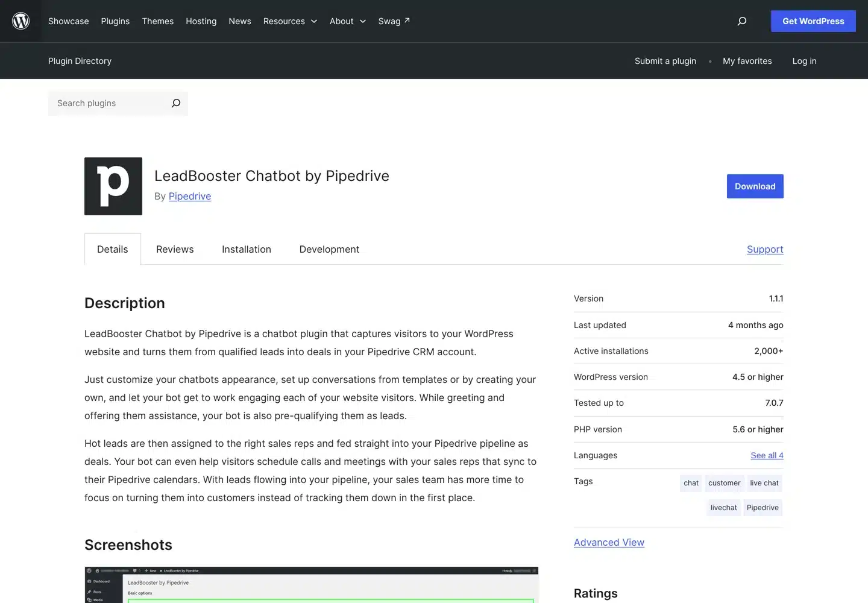This screenshot has width=868, height=603.
Task: Expand the About dropdown menu
Action: (348, 21)
